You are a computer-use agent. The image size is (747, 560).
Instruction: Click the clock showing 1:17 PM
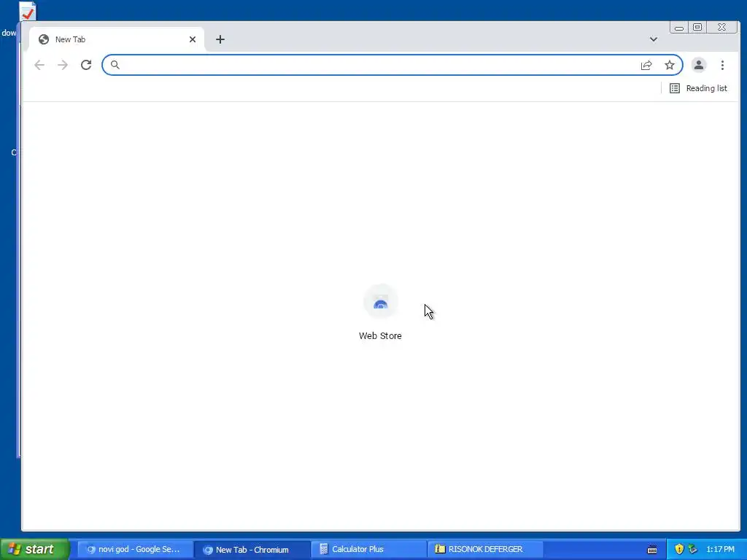[x=720, y=549]
